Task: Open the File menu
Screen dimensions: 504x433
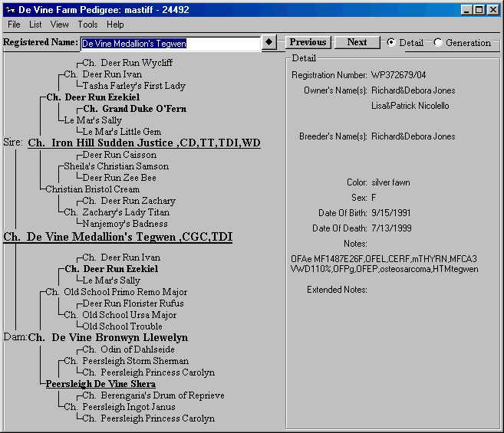Action: click(14, 25)
